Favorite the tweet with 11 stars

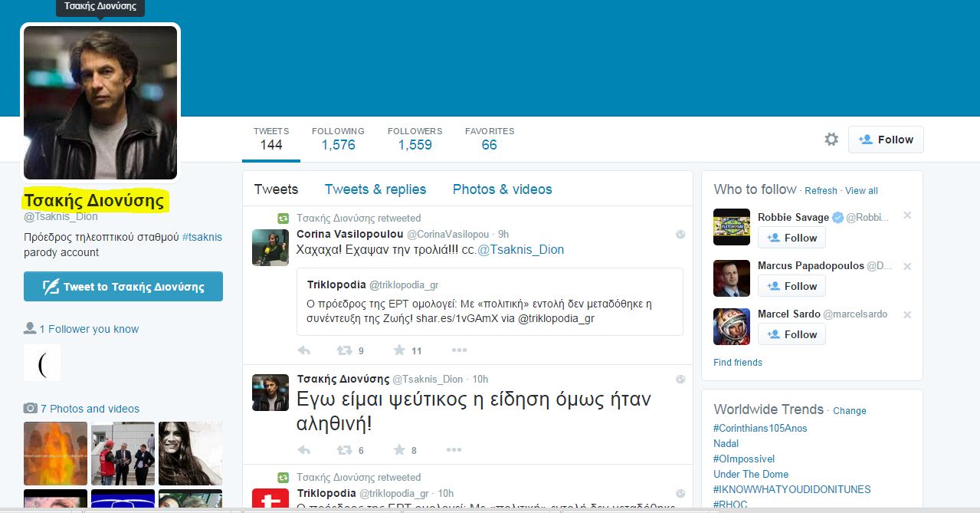tap(399, 350)
